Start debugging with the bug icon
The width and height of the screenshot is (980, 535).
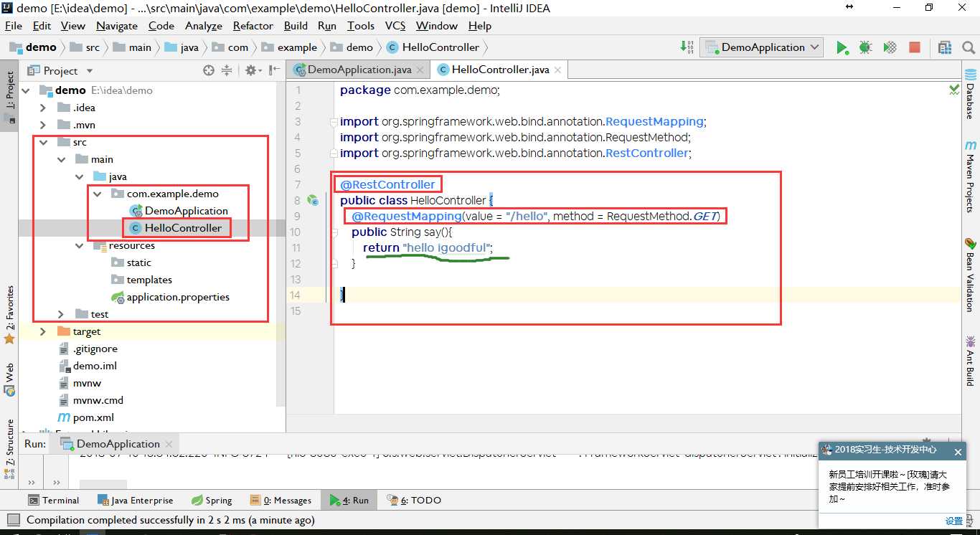866,47
